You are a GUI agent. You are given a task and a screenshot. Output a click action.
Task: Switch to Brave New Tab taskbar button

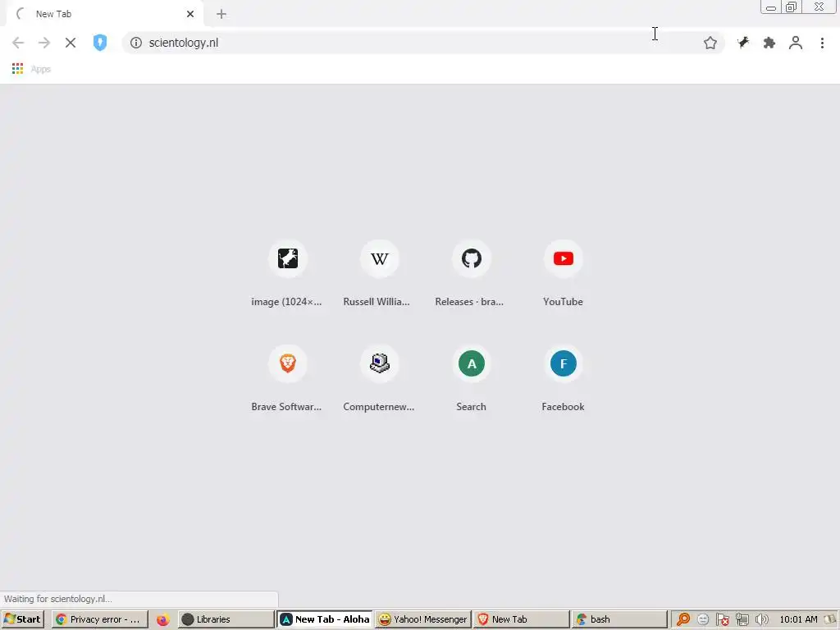pos(522,619)
